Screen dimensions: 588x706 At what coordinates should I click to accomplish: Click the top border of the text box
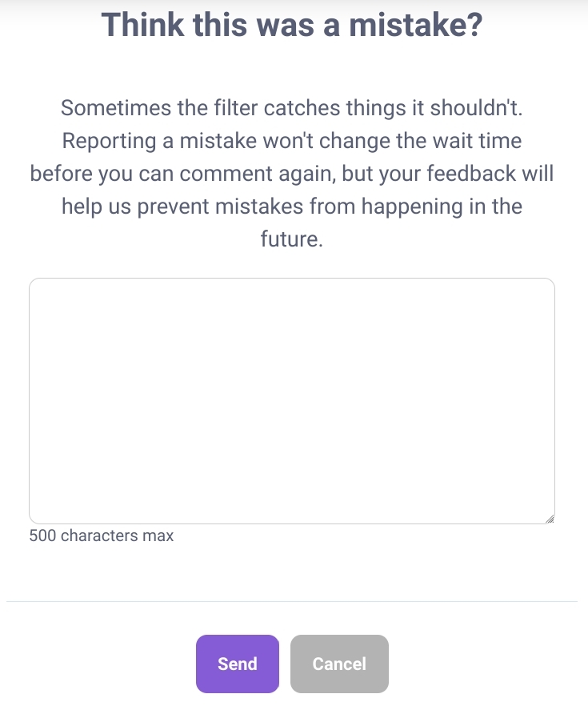pyautogui.click(x=291, y=279)
